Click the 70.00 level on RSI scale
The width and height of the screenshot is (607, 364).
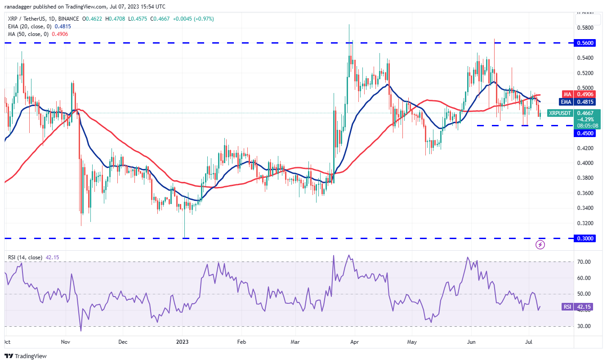[x=585, y=262]
